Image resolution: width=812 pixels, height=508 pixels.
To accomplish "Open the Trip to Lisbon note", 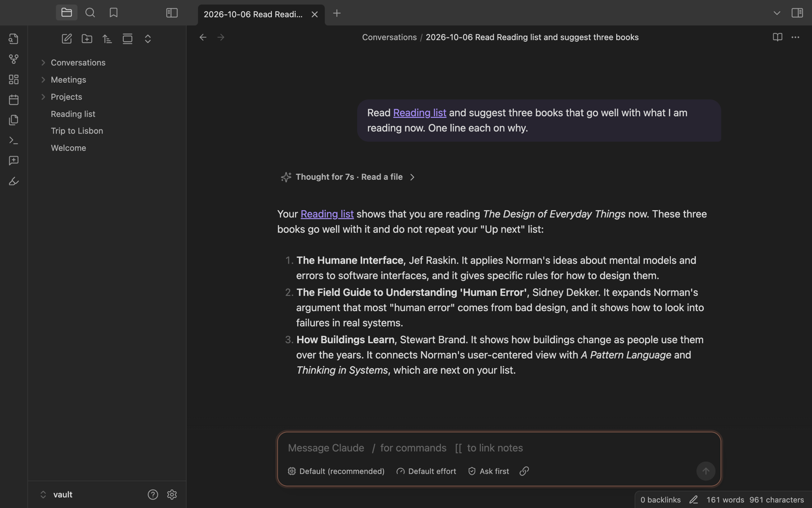I will (77, 131).
